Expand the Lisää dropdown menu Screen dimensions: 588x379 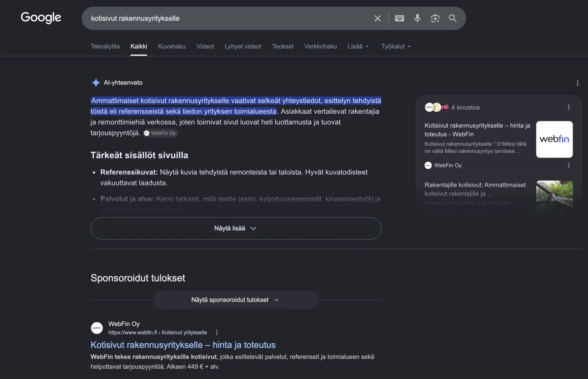358,46
